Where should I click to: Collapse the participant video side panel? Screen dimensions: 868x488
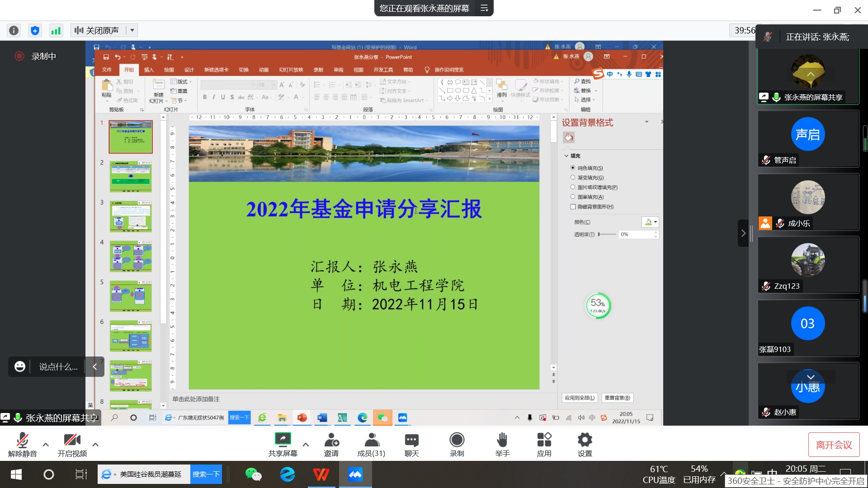coord(743,233)
